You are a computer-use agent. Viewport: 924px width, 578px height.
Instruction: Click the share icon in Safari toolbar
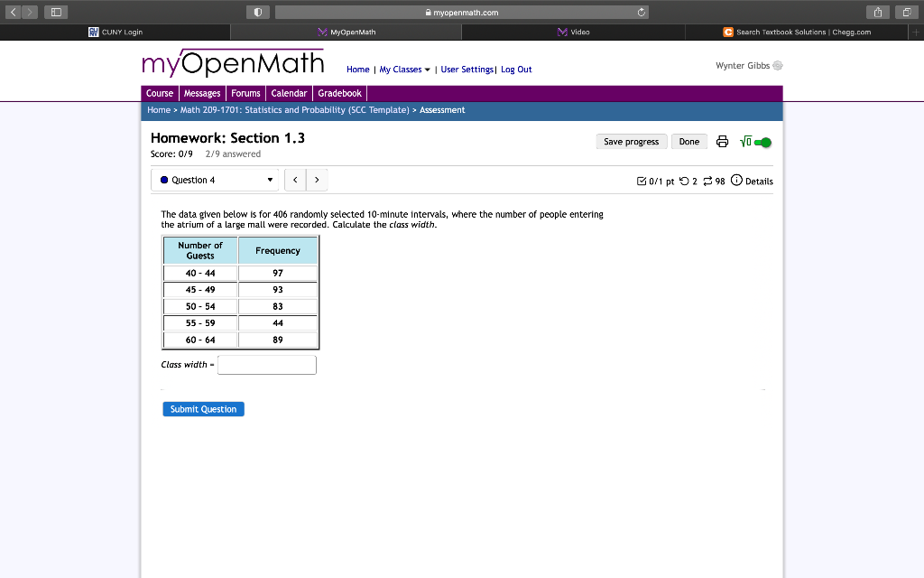click(876, 12)
